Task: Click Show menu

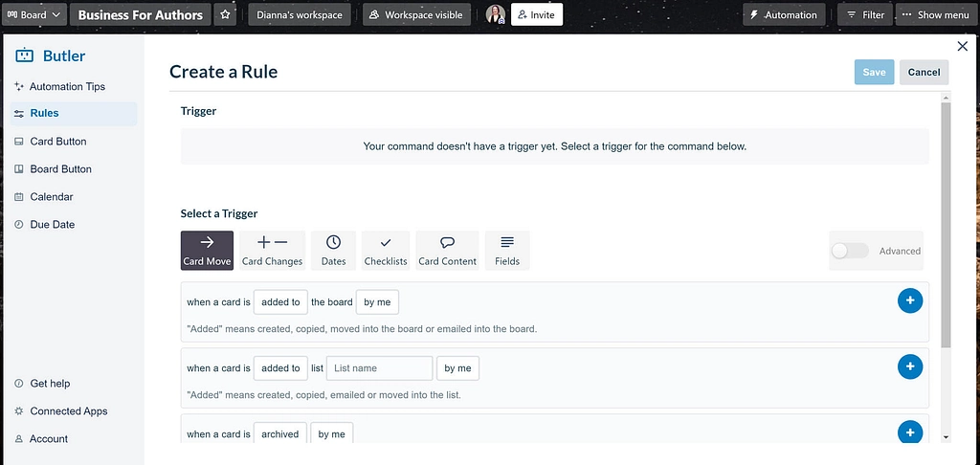Action: [x=936, y=15]
